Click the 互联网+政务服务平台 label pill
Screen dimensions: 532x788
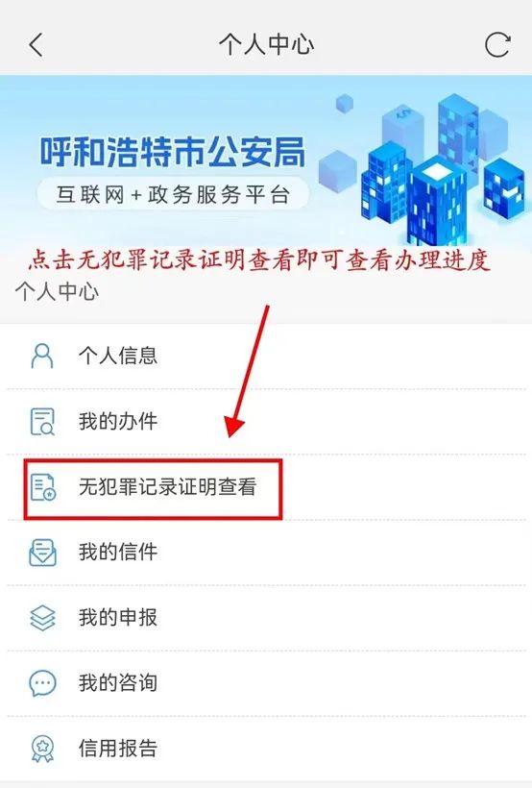click(173, 194)
